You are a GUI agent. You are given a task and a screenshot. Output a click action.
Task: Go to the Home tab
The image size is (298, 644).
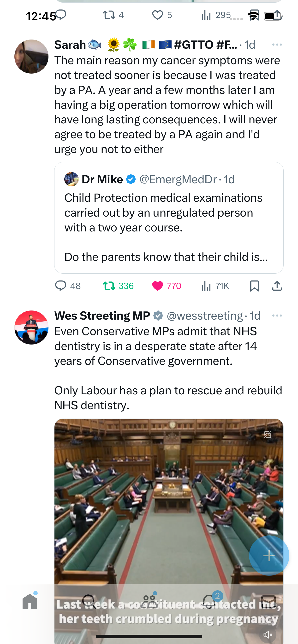30,601
